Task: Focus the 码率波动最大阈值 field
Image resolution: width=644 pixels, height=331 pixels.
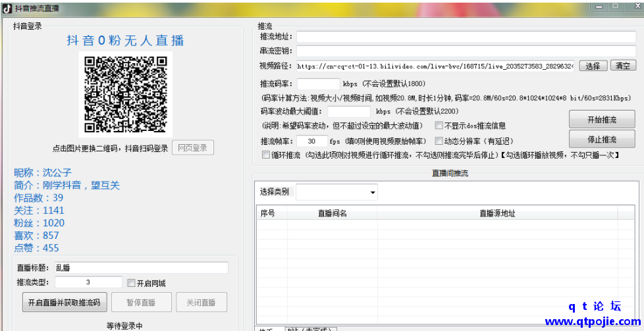Action: (349, 111)
